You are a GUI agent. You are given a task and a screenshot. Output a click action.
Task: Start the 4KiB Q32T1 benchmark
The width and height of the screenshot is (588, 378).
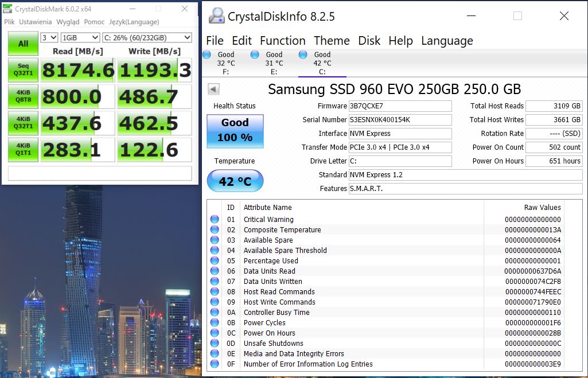coord(24,123)
